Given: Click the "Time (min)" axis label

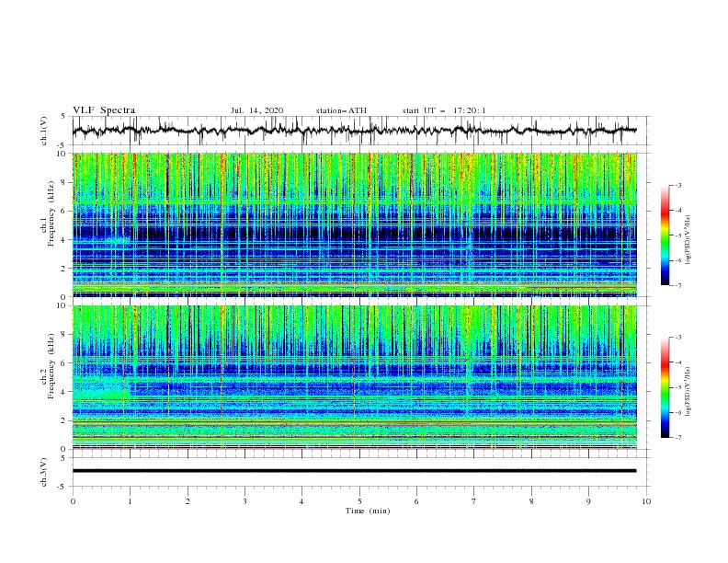Looking at the screenshot, I should 368,511.
